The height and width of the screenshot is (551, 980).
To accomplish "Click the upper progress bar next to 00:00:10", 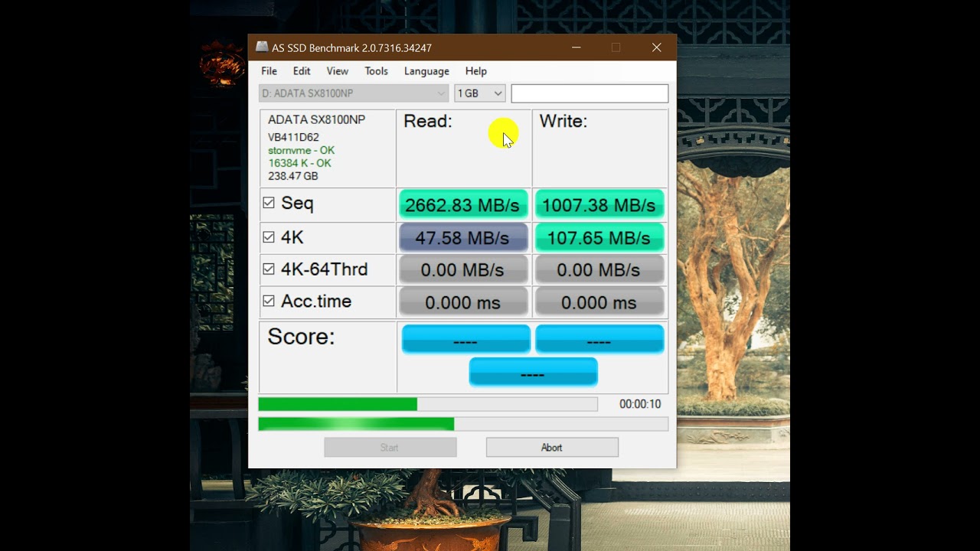I will (x=428, y=404).
